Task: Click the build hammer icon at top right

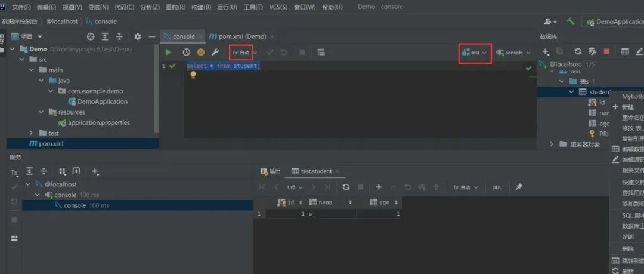Action: [571, 21]
